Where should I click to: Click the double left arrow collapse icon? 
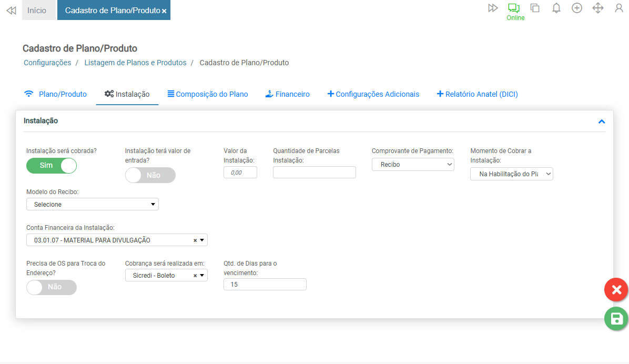(x=11, y=11)
